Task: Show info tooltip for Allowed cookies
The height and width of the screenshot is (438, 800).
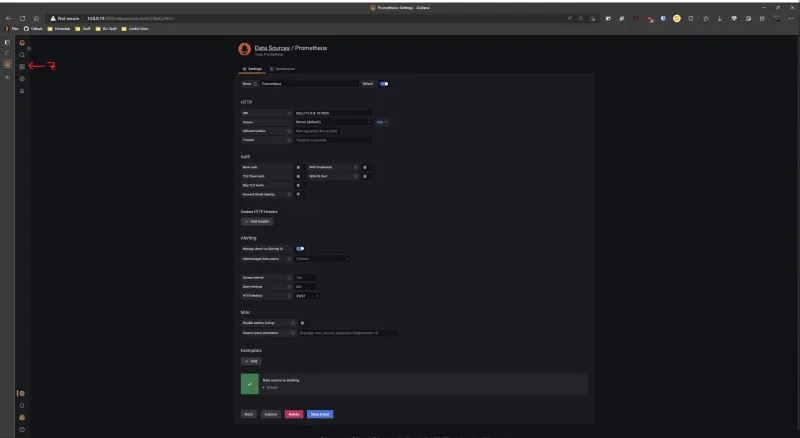Action: [x=289, y=131]
